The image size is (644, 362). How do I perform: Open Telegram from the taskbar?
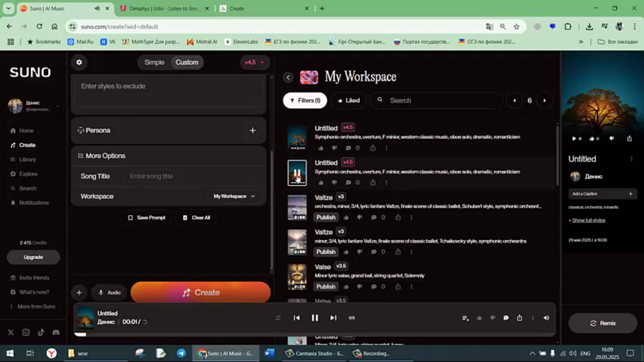[181, 353]
